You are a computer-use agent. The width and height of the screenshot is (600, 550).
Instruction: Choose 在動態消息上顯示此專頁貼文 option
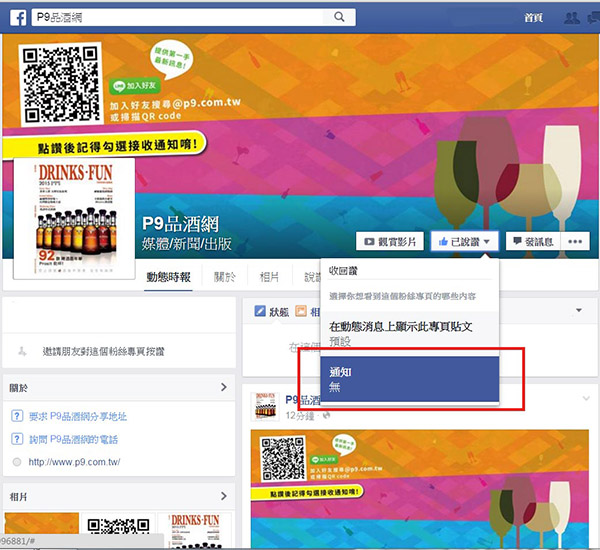coord(409,333)
